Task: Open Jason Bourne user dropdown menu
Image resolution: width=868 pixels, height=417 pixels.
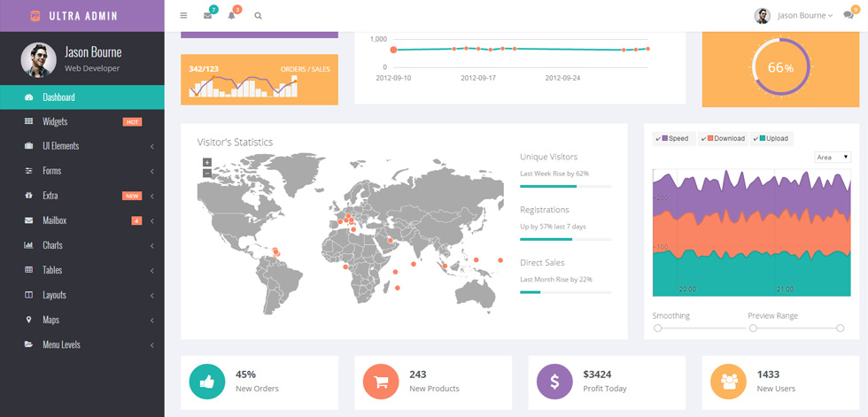Action: point(794,15)
